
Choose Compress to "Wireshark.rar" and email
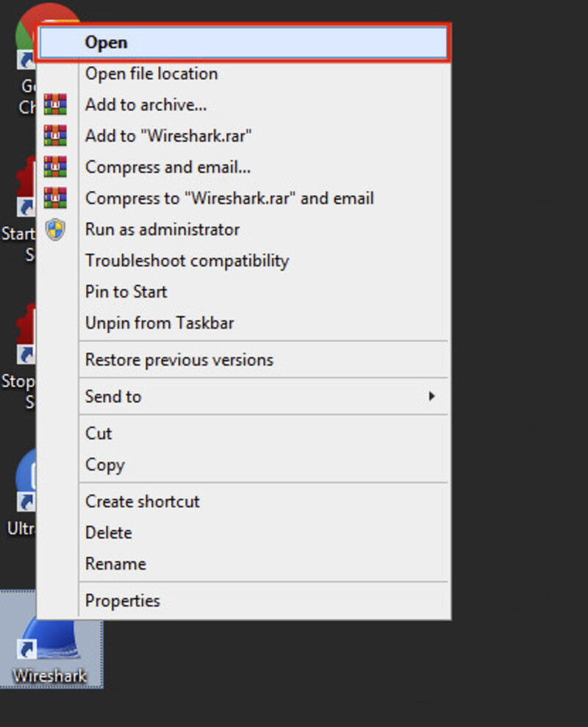click(229, 198)
